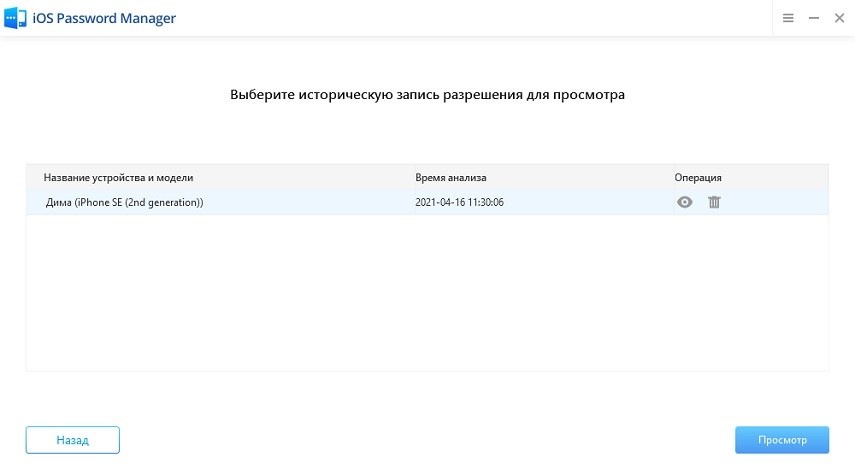Image resolution: width=855 pixels, height=475 pixels.
Task: Open the hamburger menu in title bar
Action: [788, 18]
